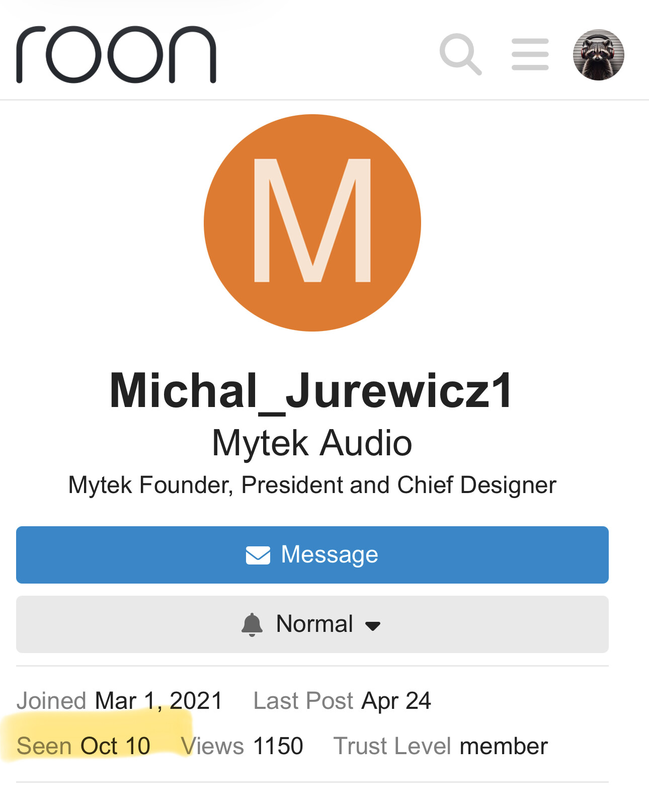Click the highlighted Seen Oct 10 text
The height and width of the screenshot is (812, 649).
click(x=84, y=746)
